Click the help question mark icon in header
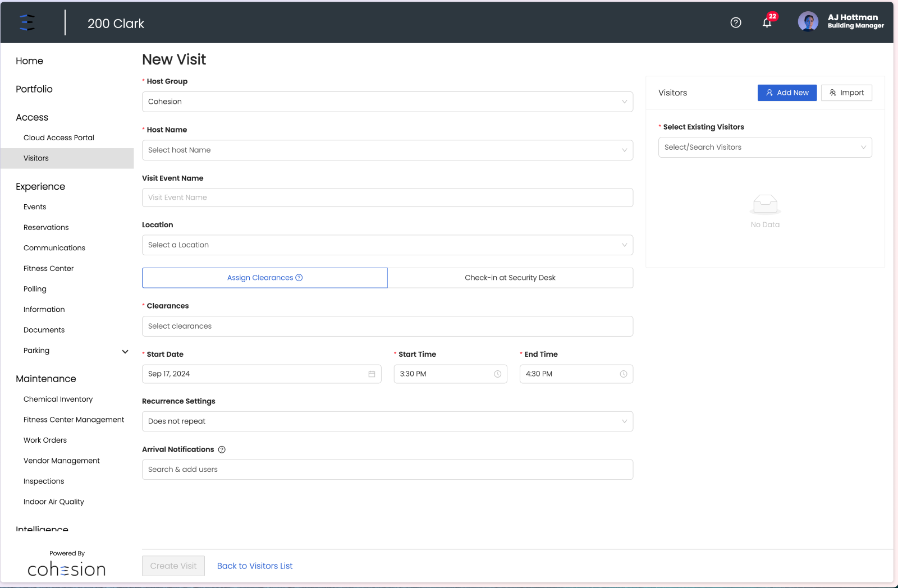 736,22
